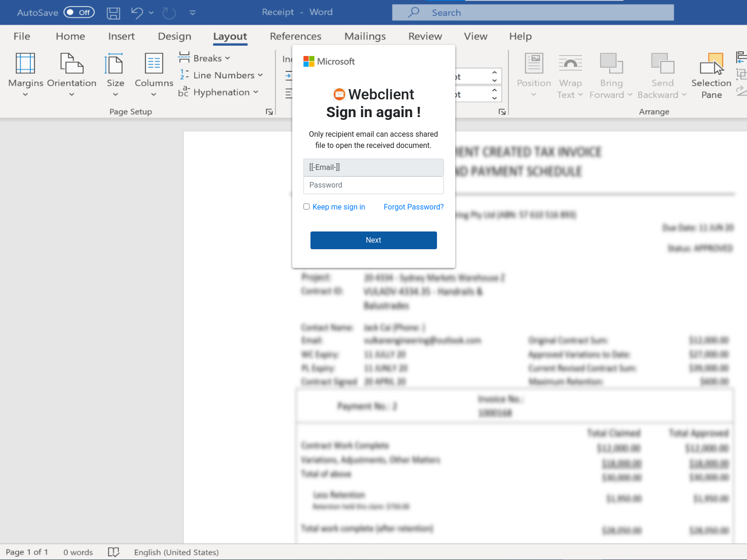Check the Keep me sign in checkbox
Screen dimensions: 747x560
(307, 207)
